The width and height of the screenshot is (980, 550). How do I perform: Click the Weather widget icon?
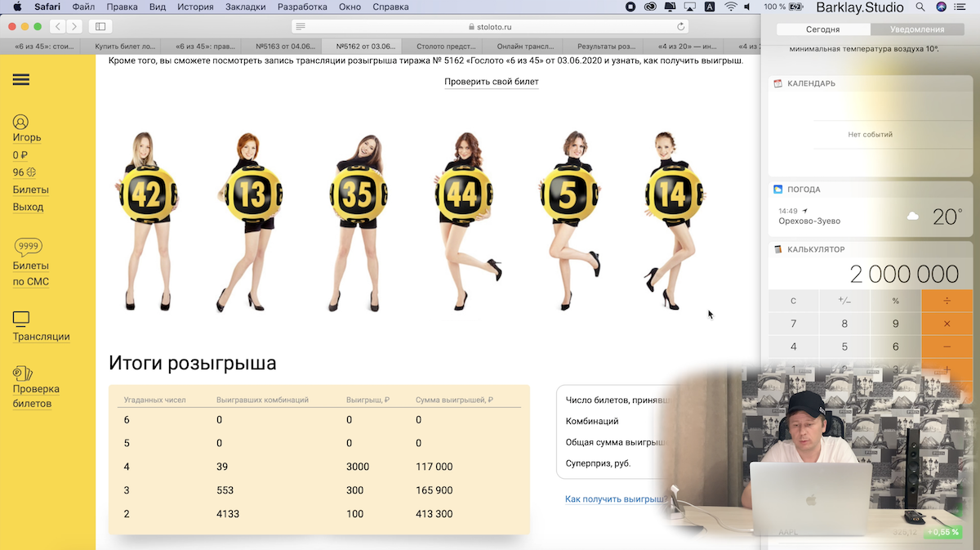(778, 189)
